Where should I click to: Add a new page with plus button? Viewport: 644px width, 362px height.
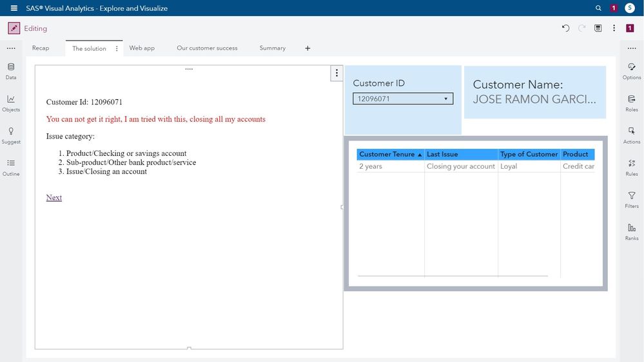coord(307,48)
